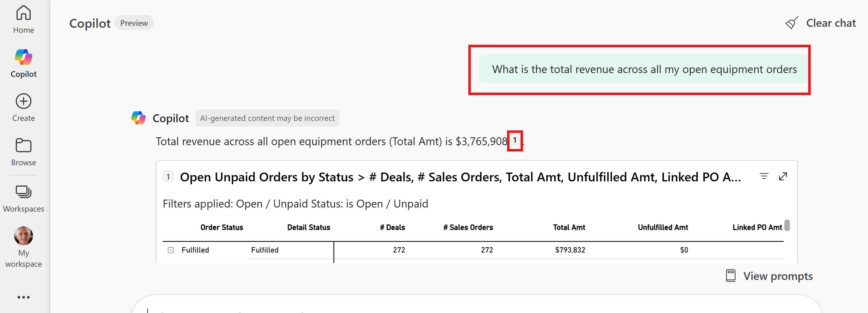
Task: Click the Clear chat label
Action: 831,23
